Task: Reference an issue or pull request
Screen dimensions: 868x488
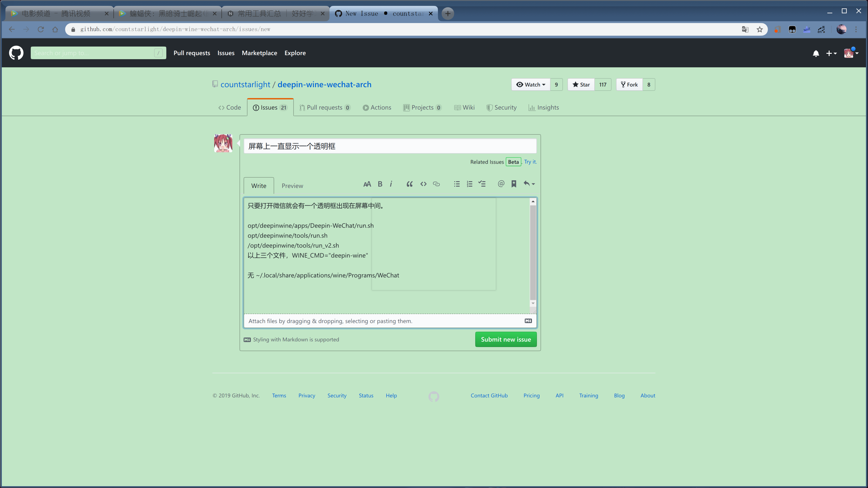Action: (514, 184)
